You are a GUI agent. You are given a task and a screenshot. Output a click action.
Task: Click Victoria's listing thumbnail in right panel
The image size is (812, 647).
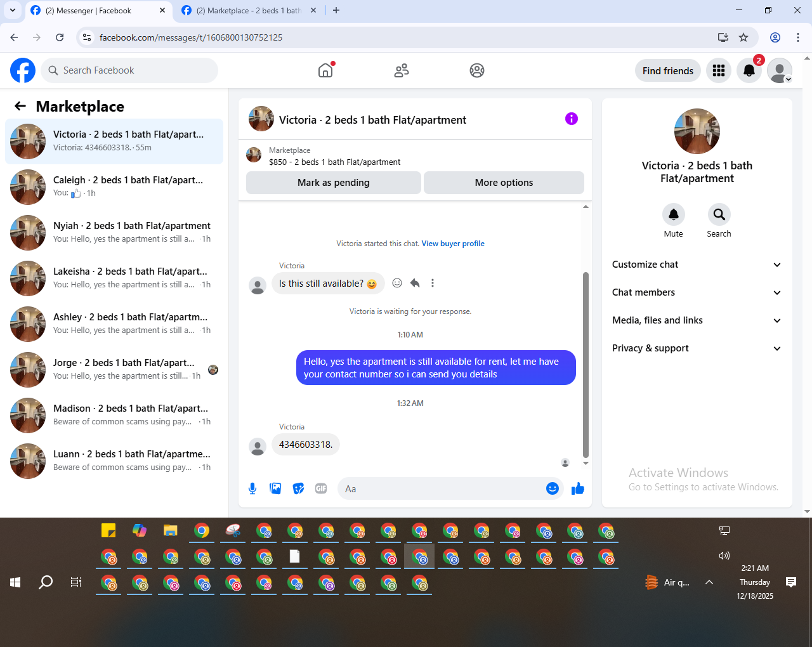(x=697, y=131)
